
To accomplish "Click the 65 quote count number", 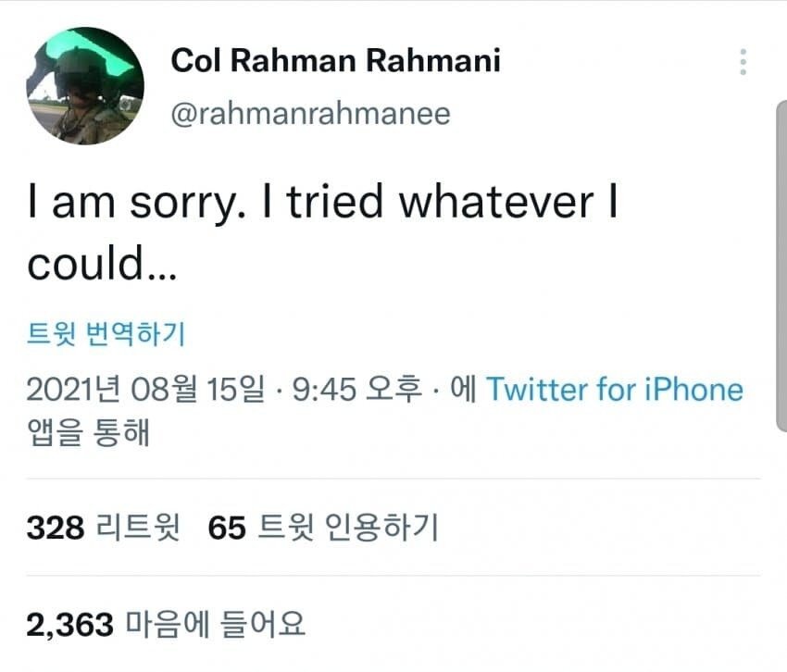I will point(226,528).
